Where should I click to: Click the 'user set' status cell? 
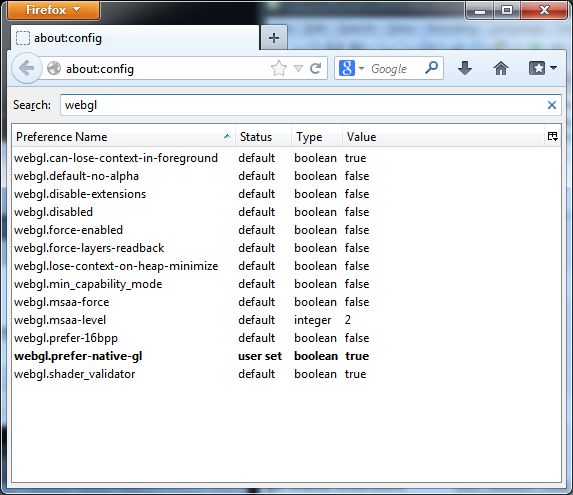[x=260, y=356]
